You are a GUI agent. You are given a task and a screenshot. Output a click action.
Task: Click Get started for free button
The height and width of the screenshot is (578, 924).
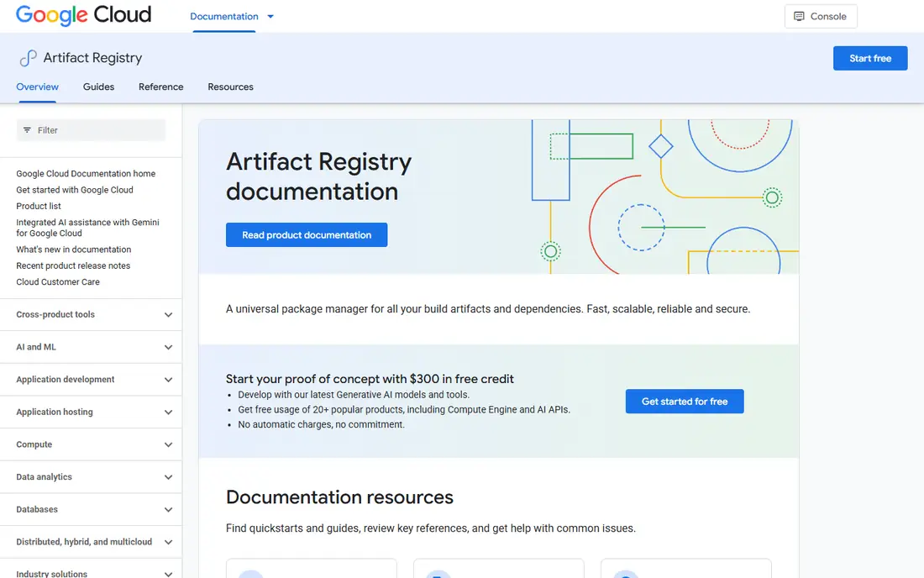(684, 402)
